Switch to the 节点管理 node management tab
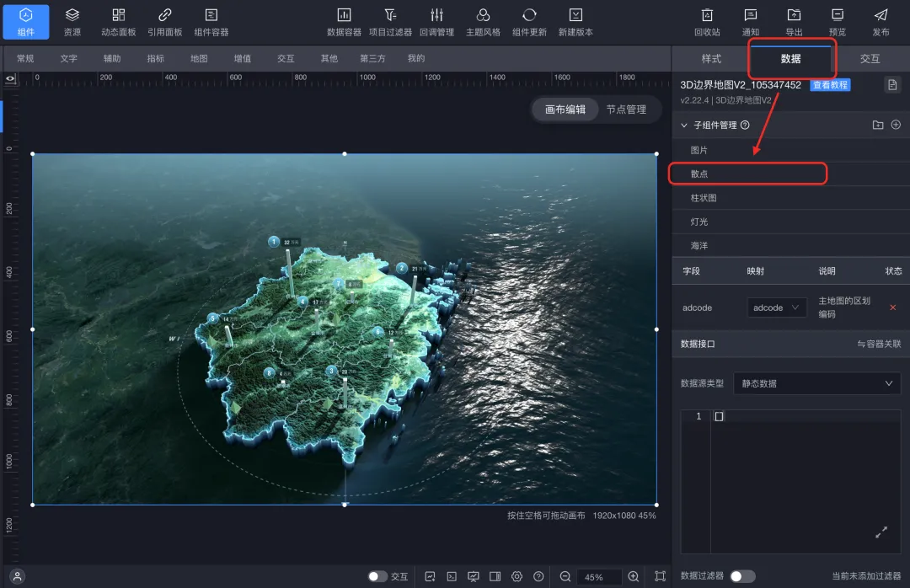910x588 pixels. 626,110
